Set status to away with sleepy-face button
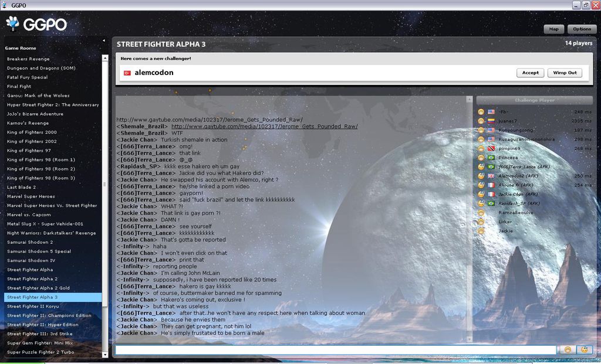601x364 pixels. [x=584, y=349]
